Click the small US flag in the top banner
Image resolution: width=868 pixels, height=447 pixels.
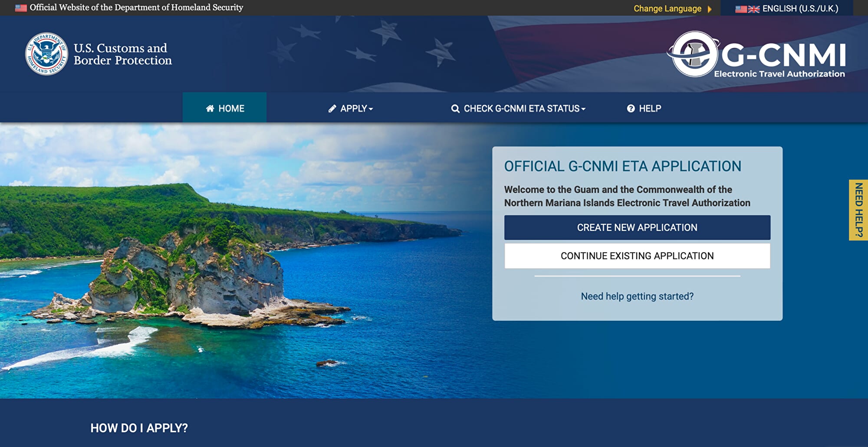tap(21, 8)
